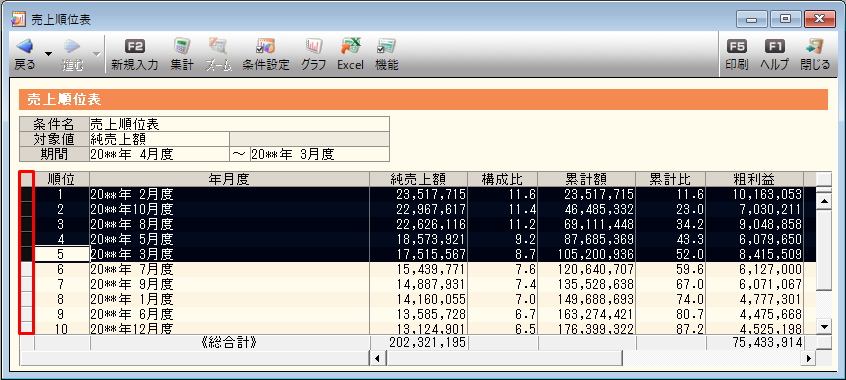Select the 20**年12月度 cell

(x=229, y=328)
